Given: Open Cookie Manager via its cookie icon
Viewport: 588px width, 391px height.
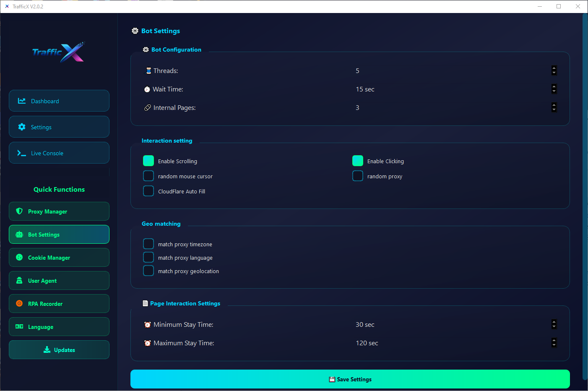Looking at the screenshot, I should 19,257.
